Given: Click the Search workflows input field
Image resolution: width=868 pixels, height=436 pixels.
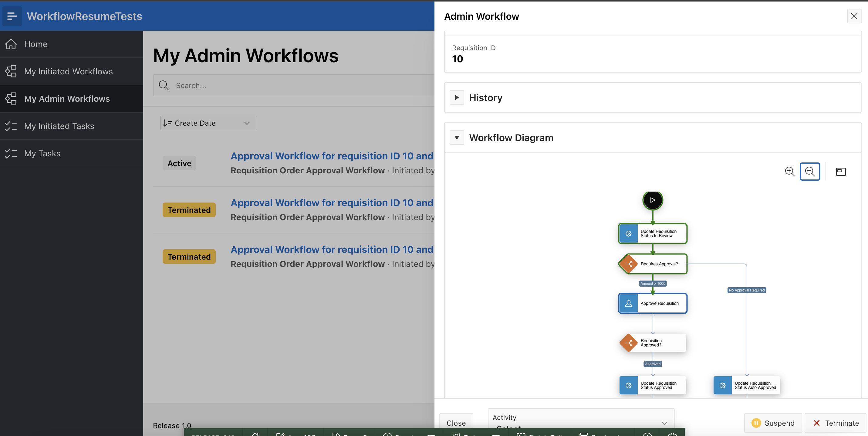Looking at the screenshot, I should pos(296,85).
